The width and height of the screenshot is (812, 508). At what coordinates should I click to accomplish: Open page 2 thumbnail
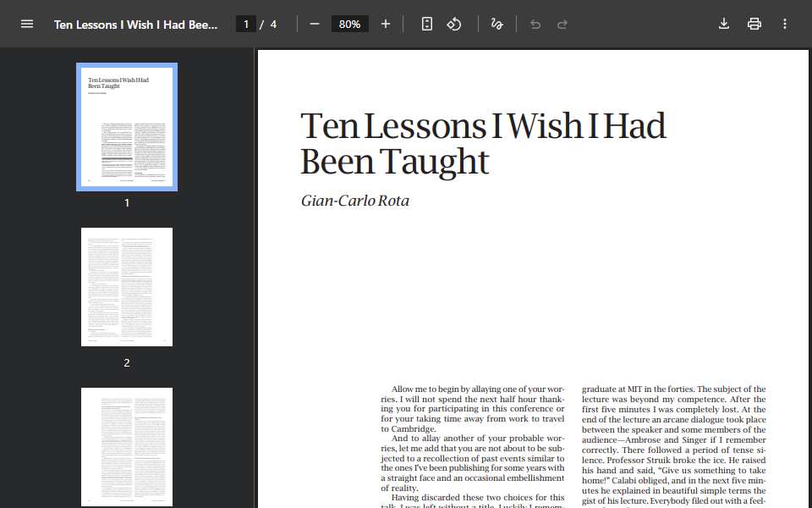pos(127,287)
